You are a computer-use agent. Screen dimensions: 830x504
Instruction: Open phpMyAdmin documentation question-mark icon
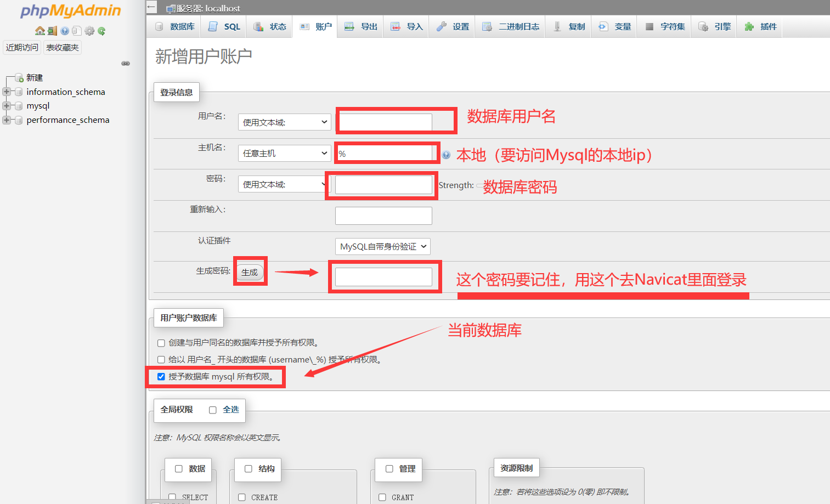pyautogui.click(x=65, y=31)
